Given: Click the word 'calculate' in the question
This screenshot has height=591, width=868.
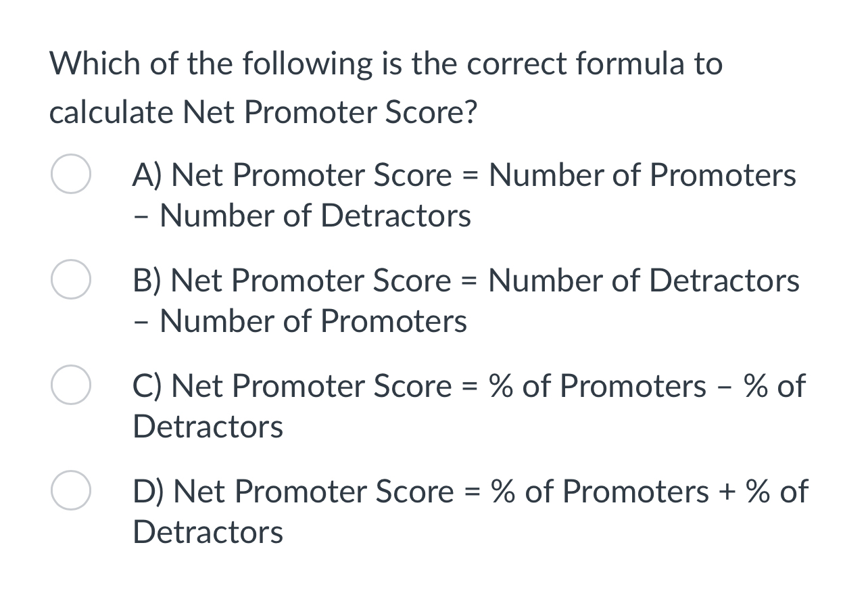Looking at the screenshot, I should pyautogui.click(x=108, y=112).
